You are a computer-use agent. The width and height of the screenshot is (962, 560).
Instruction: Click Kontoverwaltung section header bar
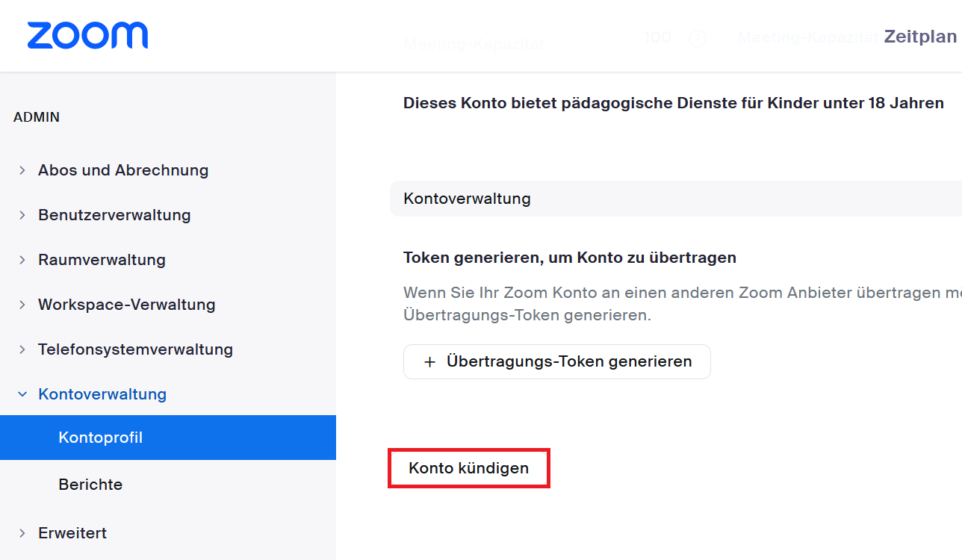click(x=675, y=199)
